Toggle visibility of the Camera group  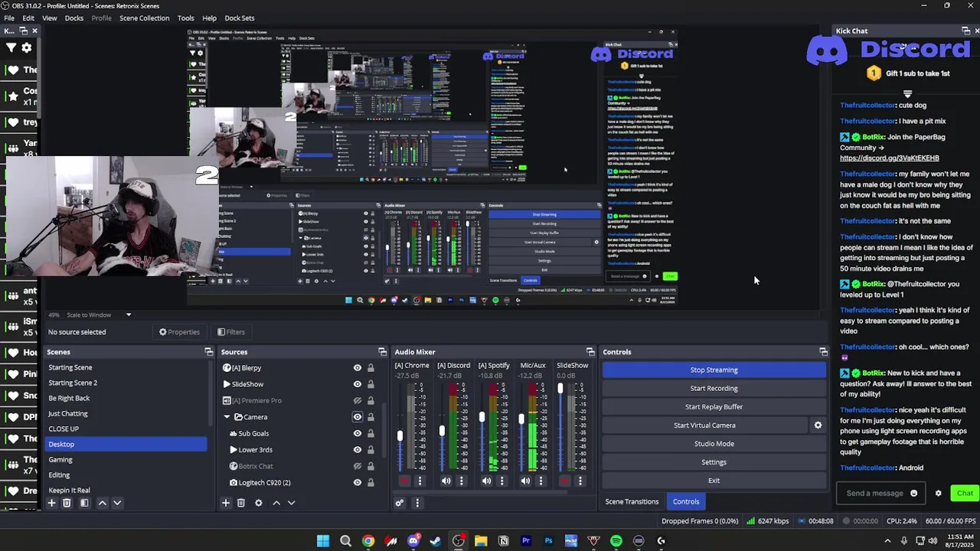pyautogui.click(x=357, y=417)
